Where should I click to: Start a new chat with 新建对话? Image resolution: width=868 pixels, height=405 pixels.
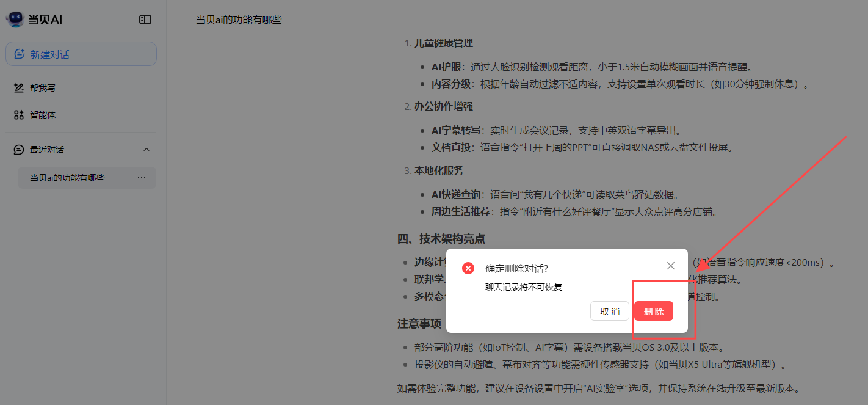click(x=81, y=54)
